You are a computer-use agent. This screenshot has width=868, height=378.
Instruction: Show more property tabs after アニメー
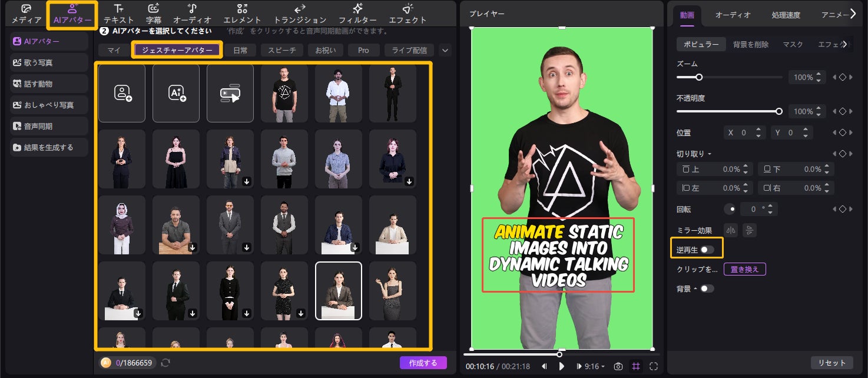[853, 14]
